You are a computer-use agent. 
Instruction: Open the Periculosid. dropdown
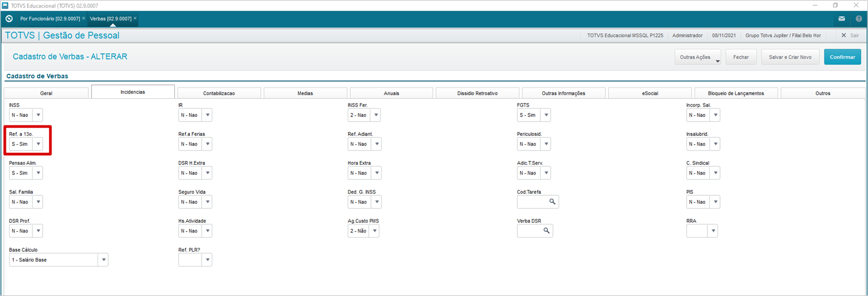534,144
